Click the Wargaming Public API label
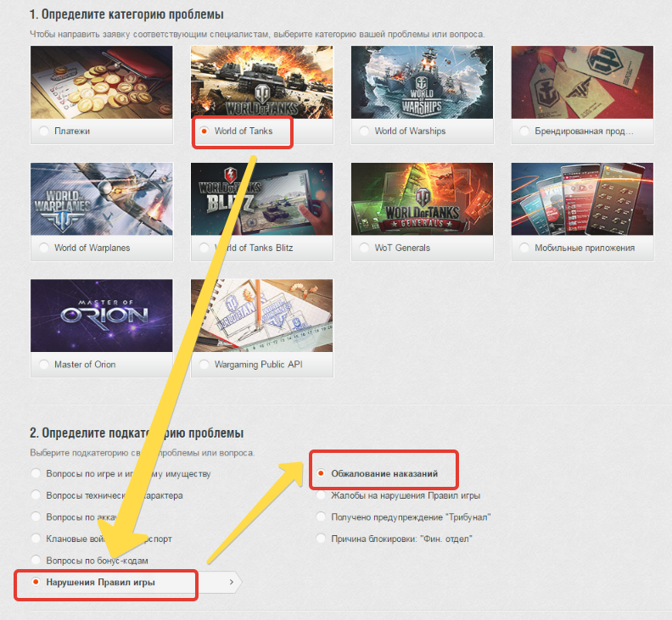672x620 pixels. tap(259, 365)
